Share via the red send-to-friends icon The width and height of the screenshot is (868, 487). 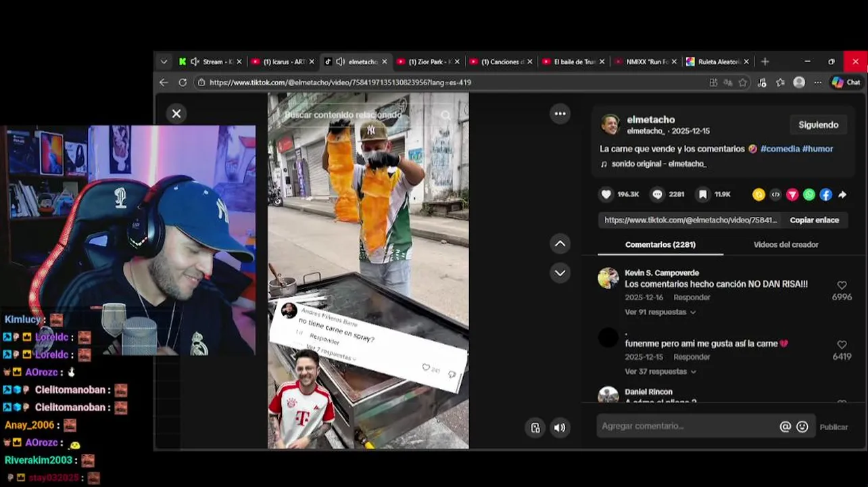(x=792, y=195)
